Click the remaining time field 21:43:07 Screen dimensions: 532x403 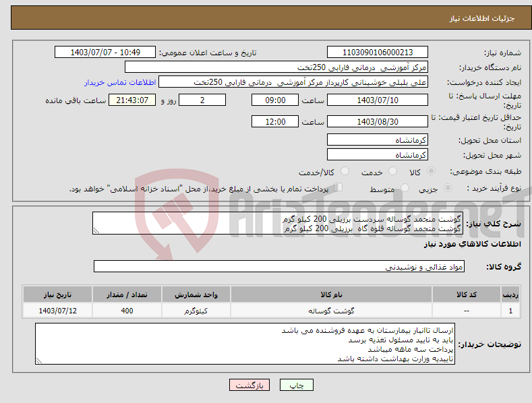(x=132, y=100)
